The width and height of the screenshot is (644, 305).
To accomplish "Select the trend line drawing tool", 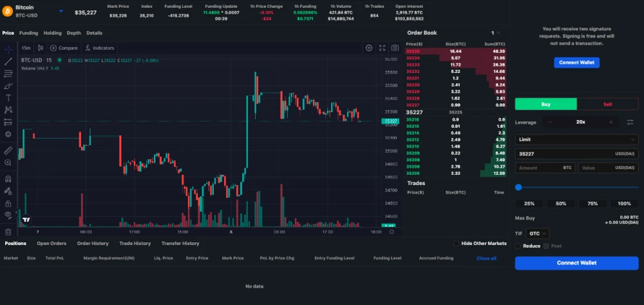I will coord(8,62).
